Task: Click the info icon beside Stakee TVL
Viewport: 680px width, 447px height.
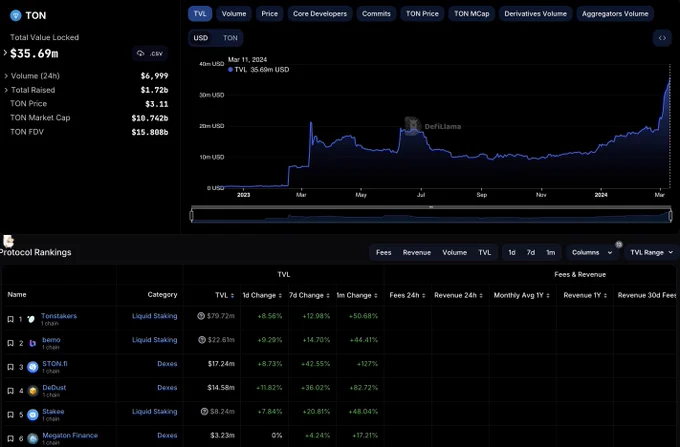Action: click(204, 411)
